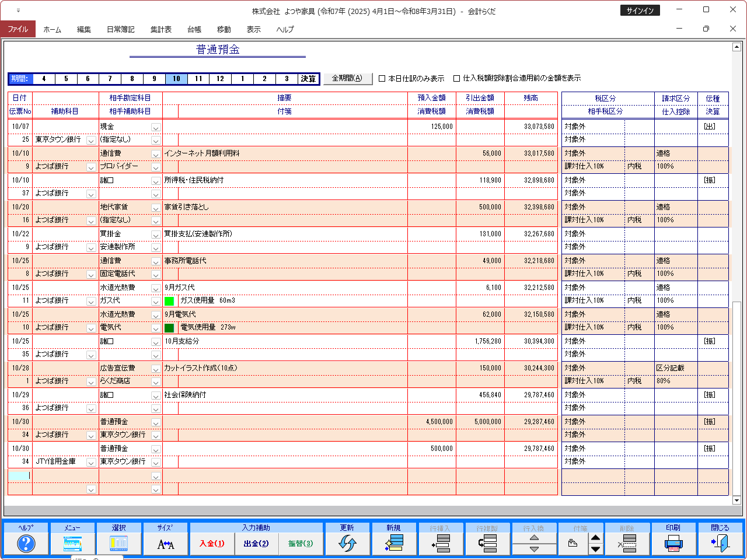
Task: Click the 新規 new entry icon
Action: pos(394,544)
